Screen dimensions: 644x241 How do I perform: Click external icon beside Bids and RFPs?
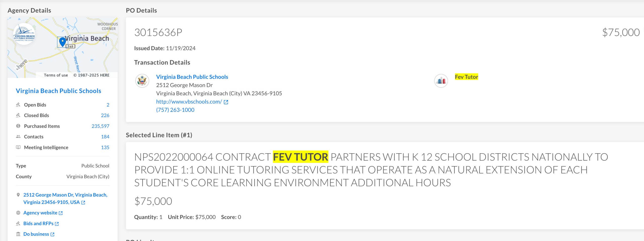coord(57,224)
